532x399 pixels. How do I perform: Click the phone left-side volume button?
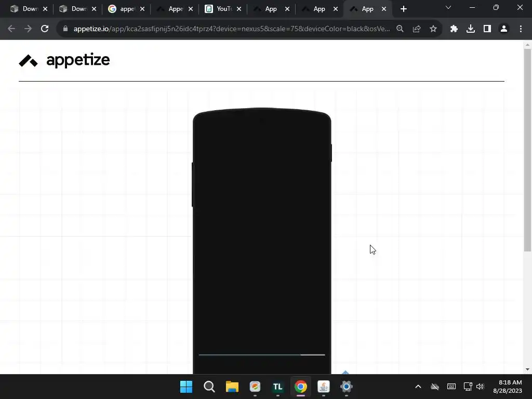pyautogui.click(x=192, y=184)
